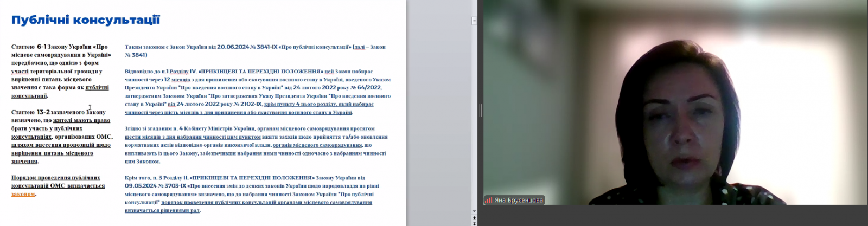The width and height of the screenshot is (868, 226).
Task: Click the underlined "цей" word before "Закон набирає"
Action: 329,72
